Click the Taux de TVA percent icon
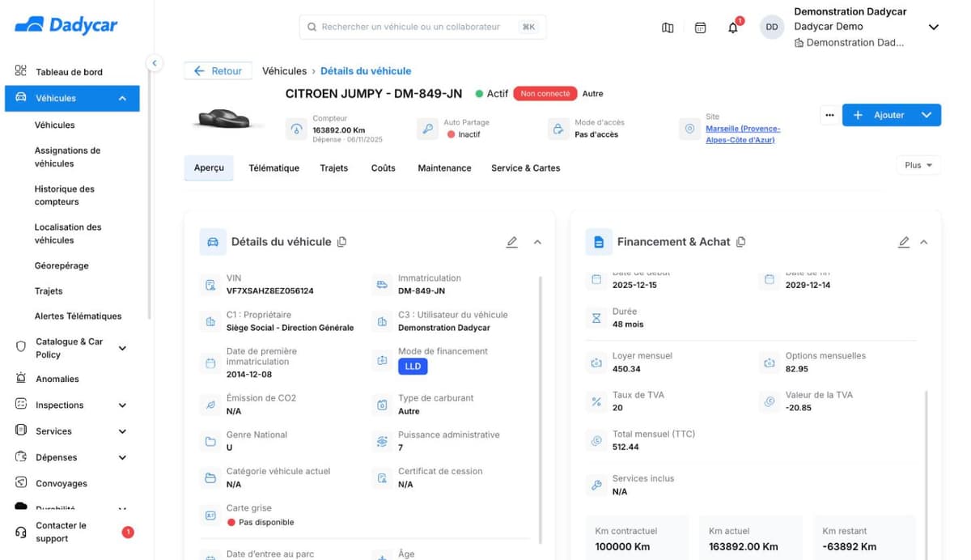 596,401
